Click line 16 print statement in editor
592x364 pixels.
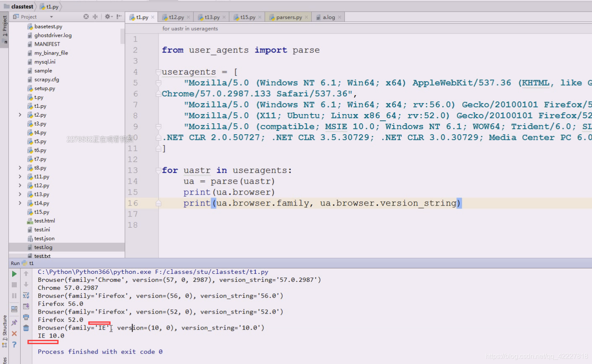click(322, 203)
